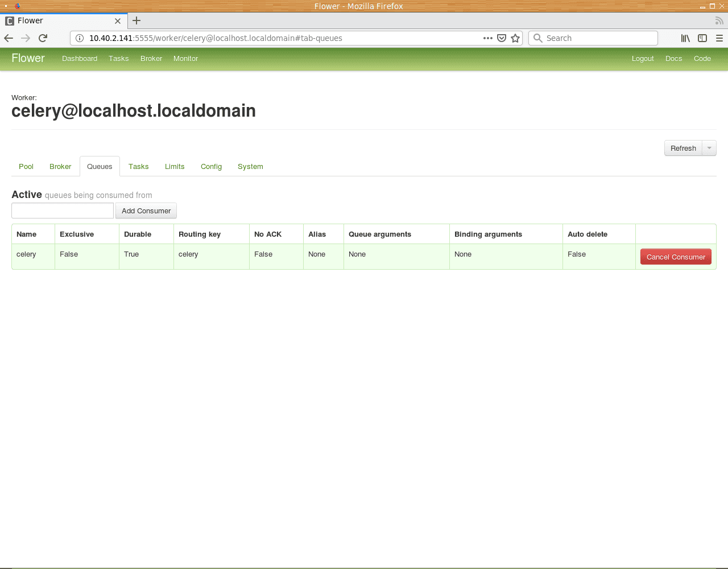Click the RSS feed icon in tab bar
The height and width of the screenshot is (569, 728).
[x=719, y=20]
